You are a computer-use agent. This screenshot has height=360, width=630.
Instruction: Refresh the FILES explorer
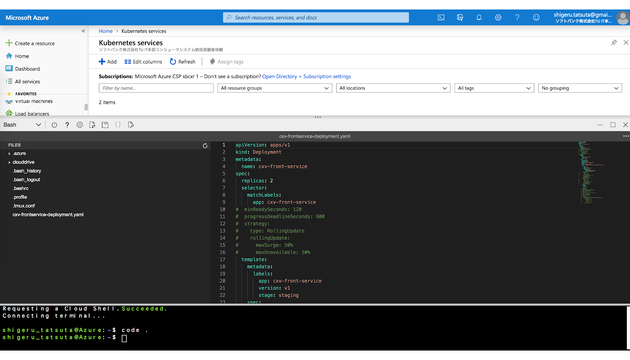click(205, 145)
